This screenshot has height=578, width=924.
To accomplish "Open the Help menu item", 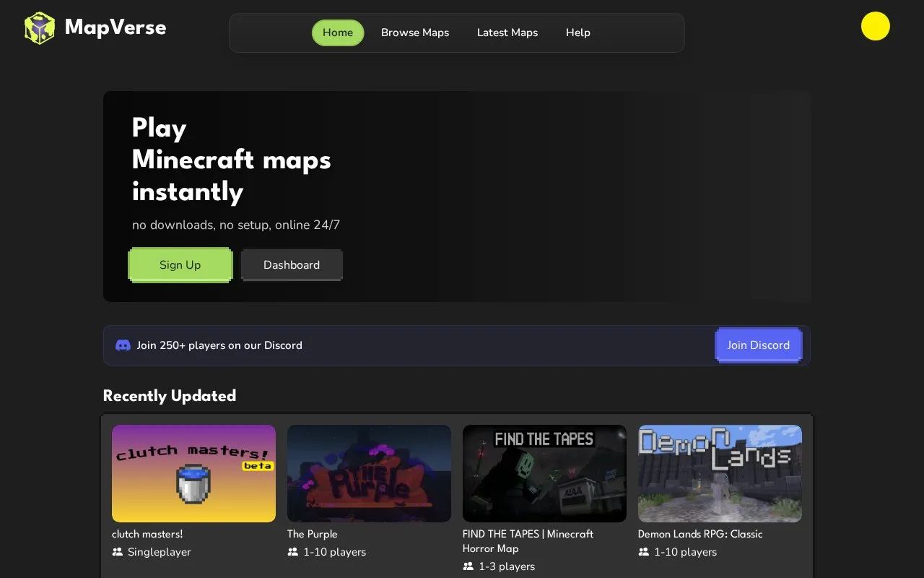I will (578, 33).
